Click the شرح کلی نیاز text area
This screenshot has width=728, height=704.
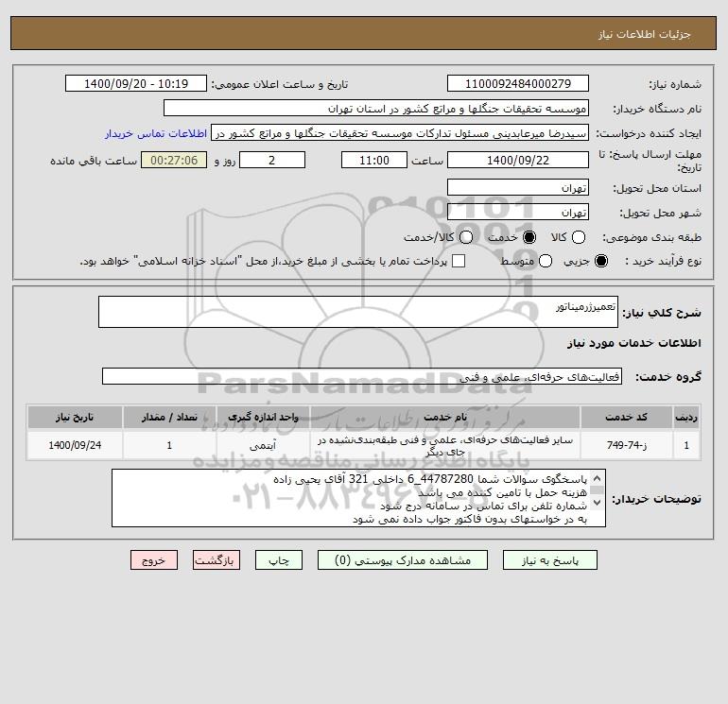click(358, 312)
